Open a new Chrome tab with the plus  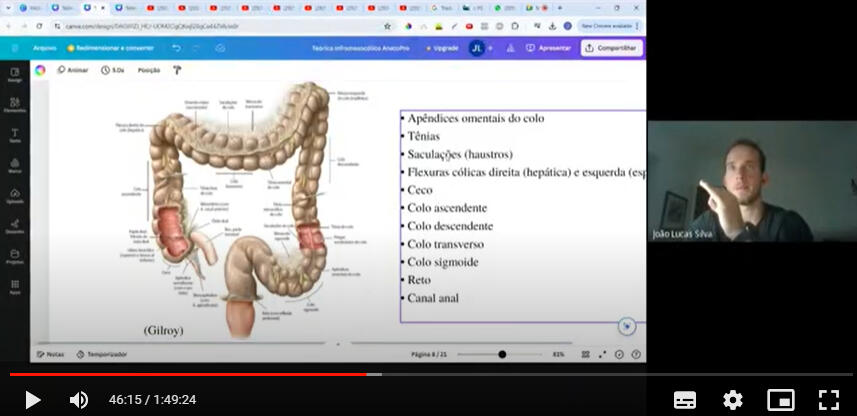[x=560, y=8]
